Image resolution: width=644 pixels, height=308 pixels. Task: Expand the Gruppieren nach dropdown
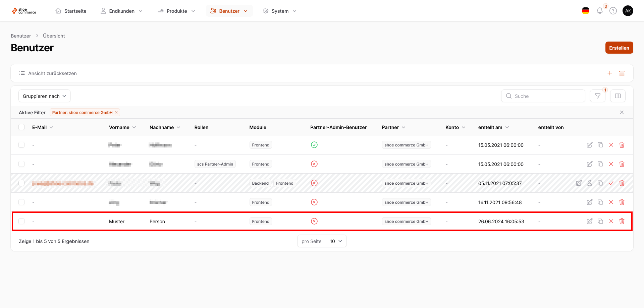click(44, 96)
